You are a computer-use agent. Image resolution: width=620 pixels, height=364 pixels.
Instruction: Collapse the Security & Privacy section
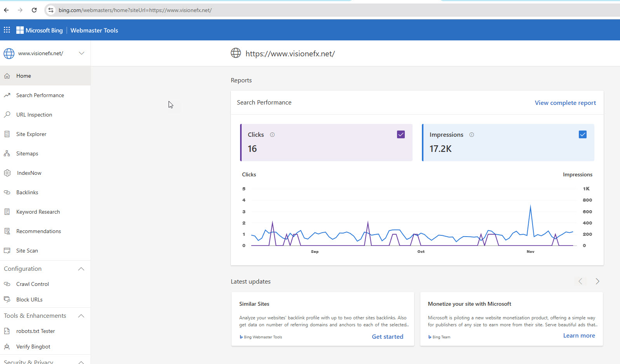click(81, 362)
